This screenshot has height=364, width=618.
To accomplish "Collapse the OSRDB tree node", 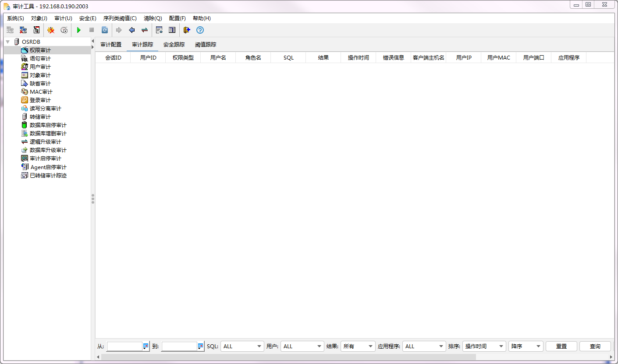I will 7,42.
